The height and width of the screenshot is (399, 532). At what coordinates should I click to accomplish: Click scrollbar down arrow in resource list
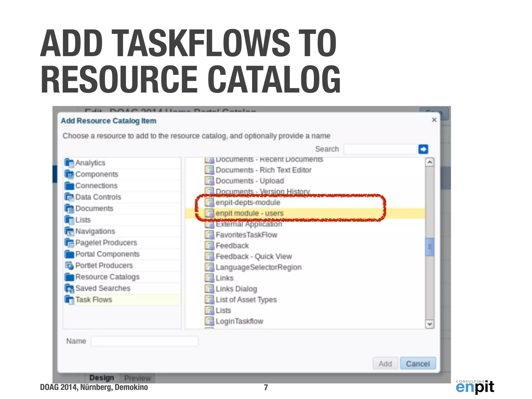pyautogui.click(x=430, y=324)
